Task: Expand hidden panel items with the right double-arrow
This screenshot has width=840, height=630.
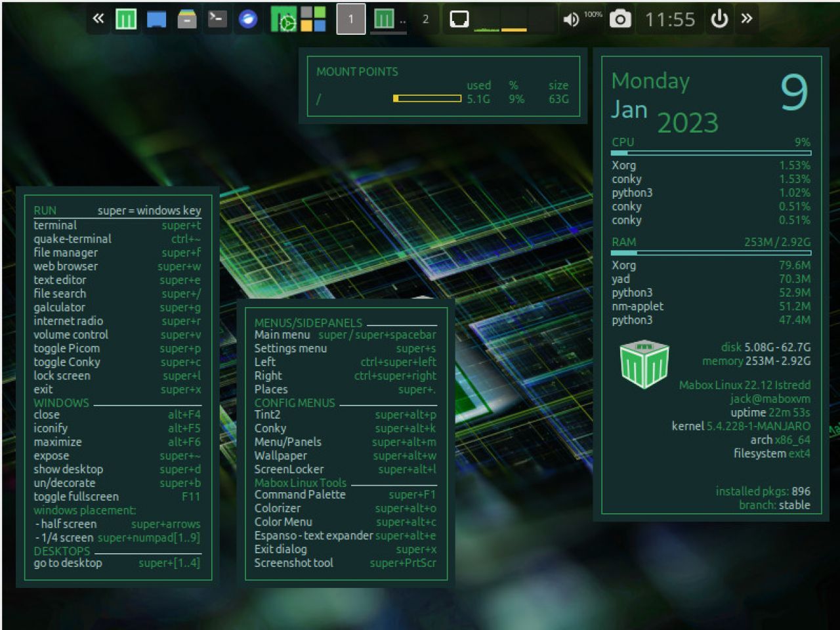Action: [x=746, y=19]
